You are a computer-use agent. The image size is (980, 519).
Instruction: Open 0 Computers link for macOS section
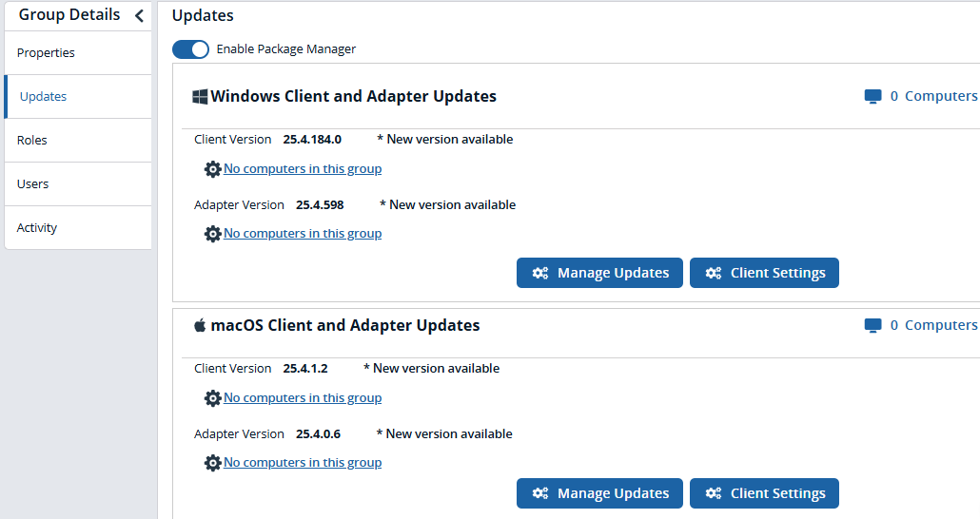click(x=933, y=325)
